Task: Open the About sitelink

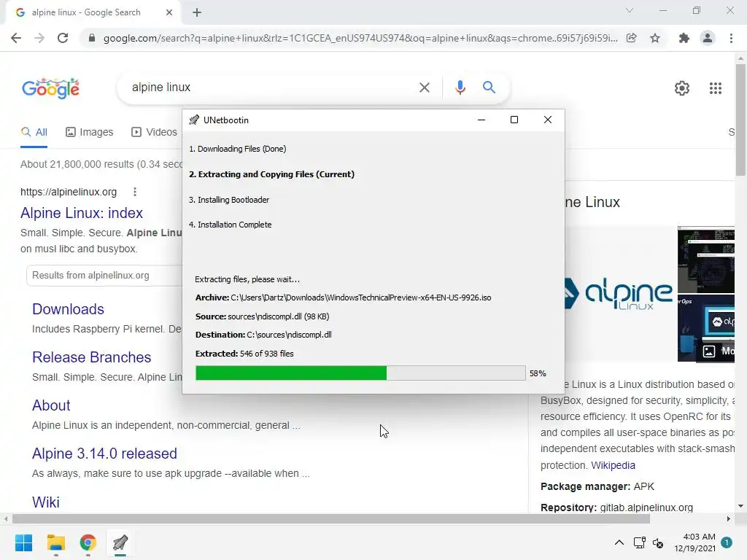Action: tap(51, 405)
